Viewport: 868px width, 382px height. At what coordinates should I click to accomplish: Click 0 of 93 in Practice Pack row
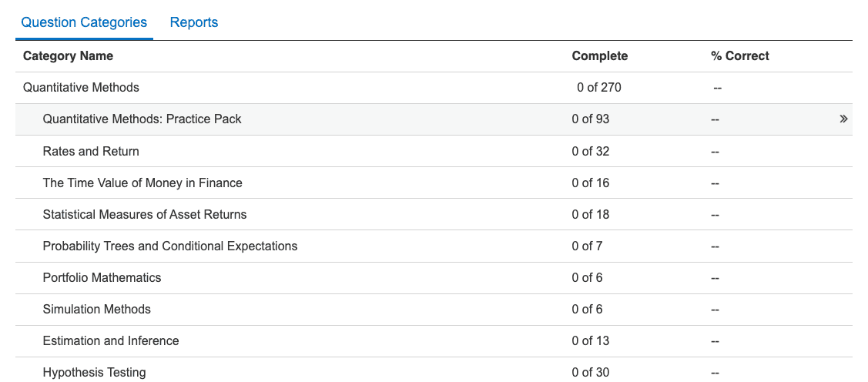pos(590,119)
